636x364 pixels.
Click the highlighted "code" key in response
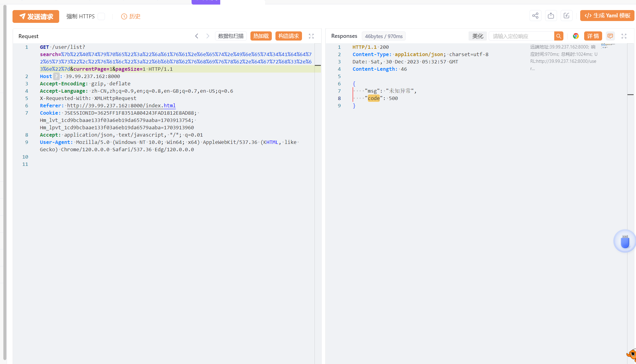[x=374, y=98]
